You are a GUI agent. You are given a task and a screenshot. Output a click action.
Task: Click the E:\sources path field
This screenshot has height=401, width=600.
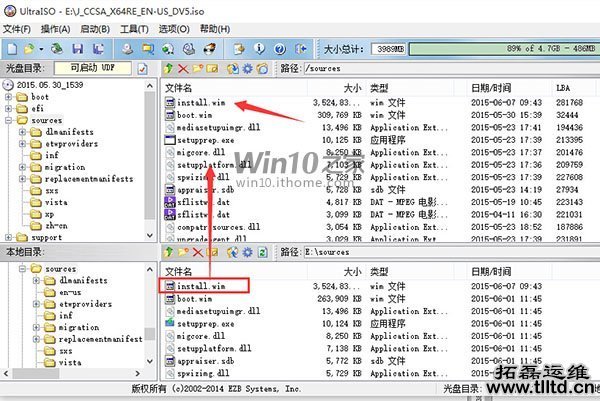(x=452, y=253)
